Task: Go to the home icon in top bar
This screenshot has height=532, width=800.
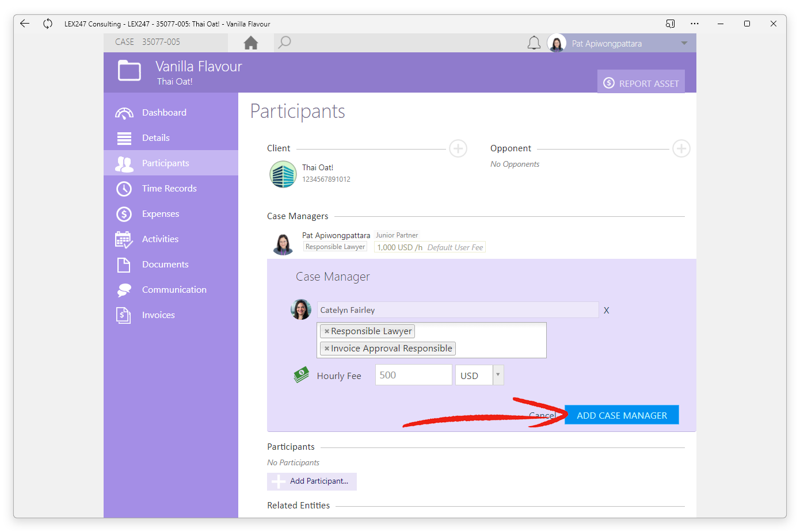Action: (x=251, y=43)
